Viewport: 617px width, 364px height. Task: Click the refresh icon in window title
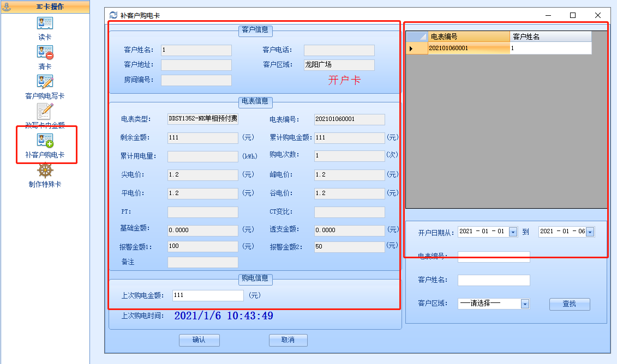pyautogui.click(x=113, y=15)
